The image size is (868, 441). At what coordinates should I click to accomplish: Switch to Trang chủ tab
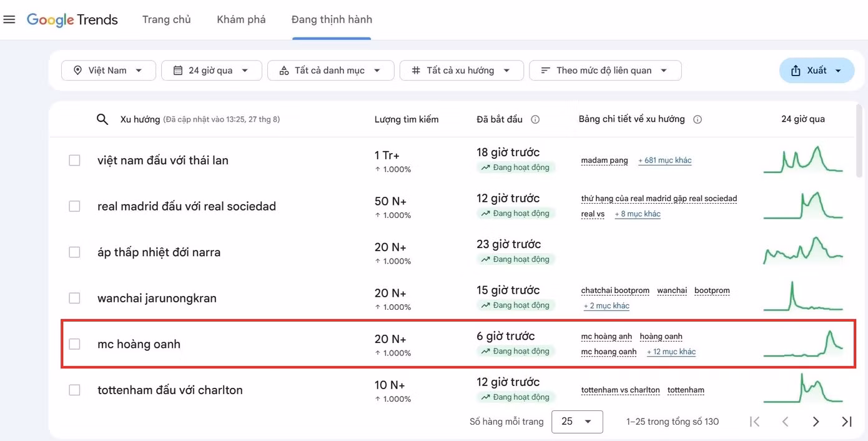pyautogui.click(x=167, y=19)
